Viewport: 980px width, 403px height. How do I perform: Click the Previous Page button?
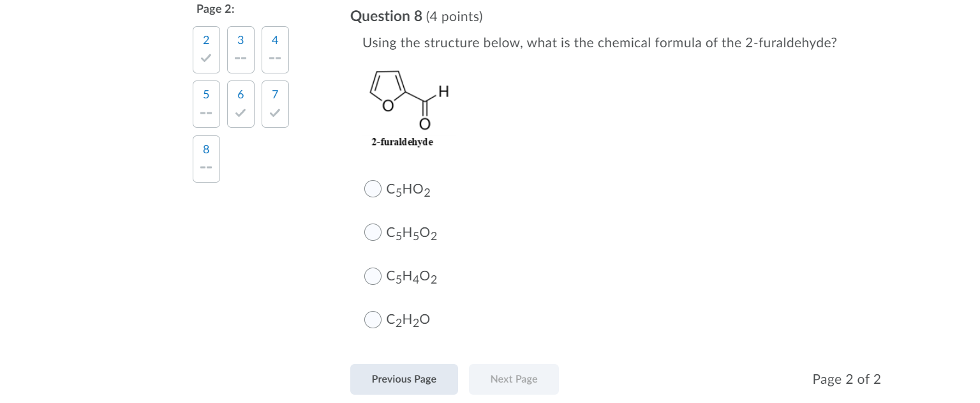click(404, 379)
